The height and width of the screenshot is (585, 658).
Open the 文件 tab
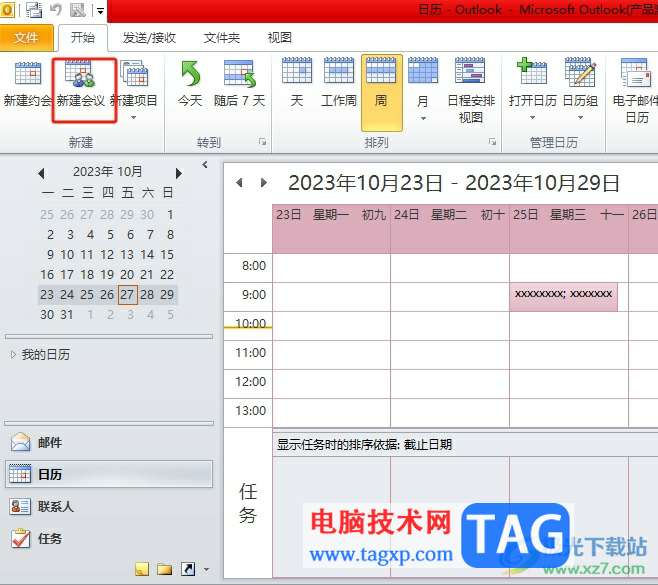point(26,38)
